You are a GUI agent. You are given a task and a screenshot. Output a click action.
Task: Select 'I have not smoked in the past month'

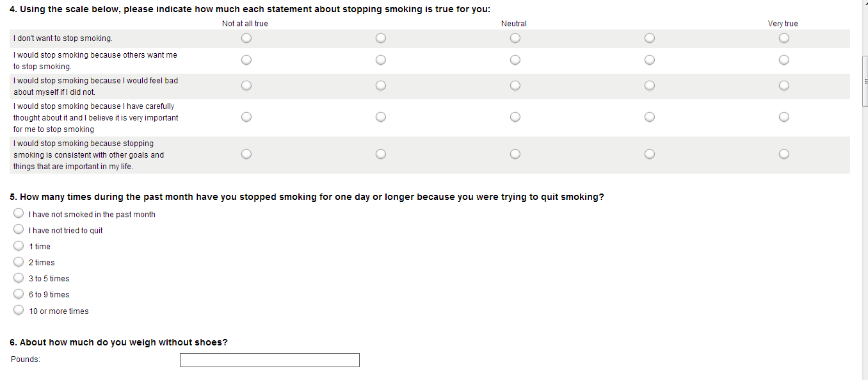(x=19, y=213)
